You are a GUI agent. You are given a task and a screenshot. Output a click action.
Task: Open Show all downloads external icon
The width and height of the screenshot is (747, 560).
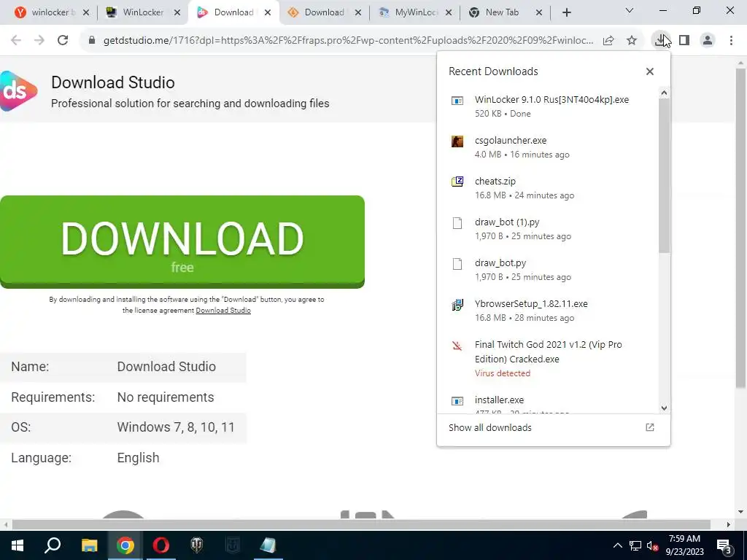[x=650, y=427]
